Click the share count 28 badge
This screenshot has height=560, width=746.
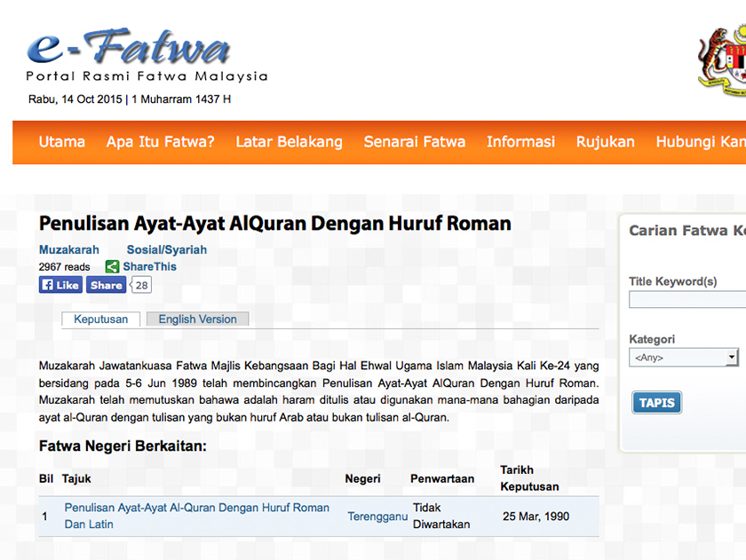(x=140, y=285)
